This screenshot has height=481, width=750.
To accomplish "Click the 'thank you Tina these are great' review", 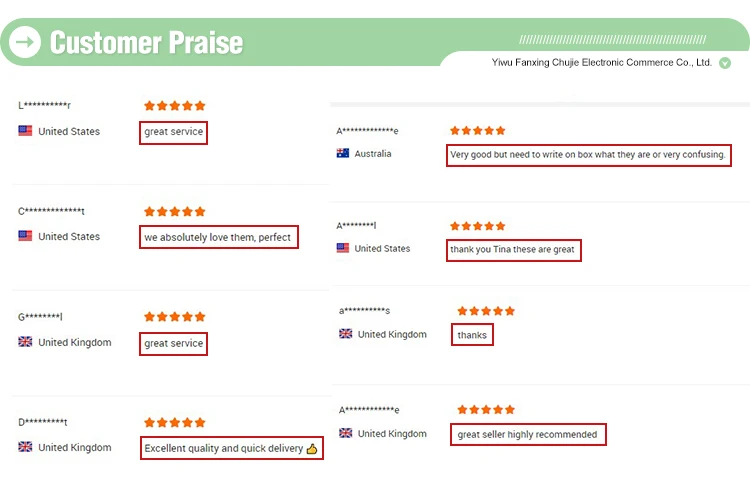I will [514, 250].
